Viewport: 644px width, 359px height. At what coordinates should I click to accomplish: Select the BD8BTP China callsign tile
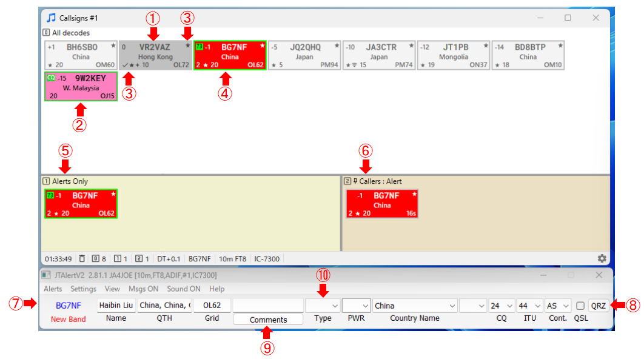pyautogui.click(x=528, y=55)
